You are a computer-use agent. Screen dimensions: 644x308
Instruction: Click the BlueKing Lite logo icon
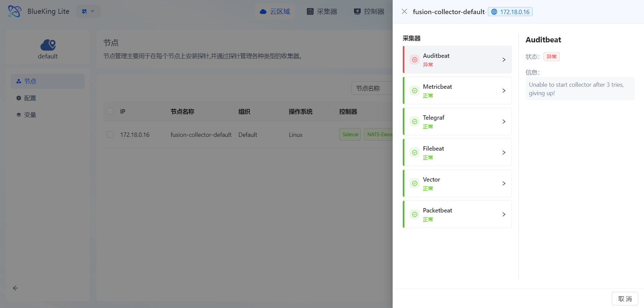[15, 11]
